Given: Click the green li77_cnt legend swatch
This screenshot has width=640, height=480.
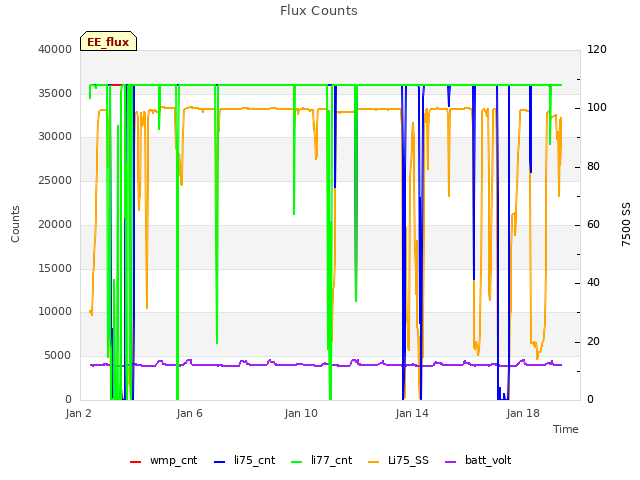Looking at the screenshot, I should coord(297,462).
